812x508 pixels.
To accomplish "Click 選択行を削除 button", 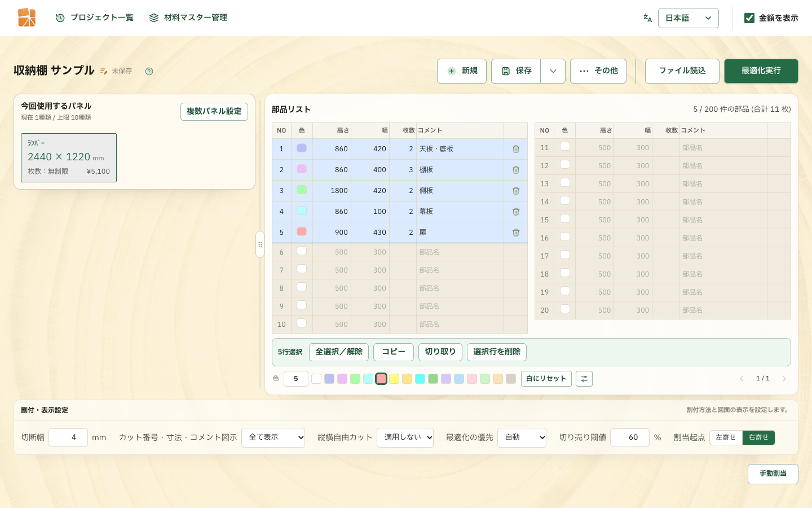I will [x=497, y=352].
